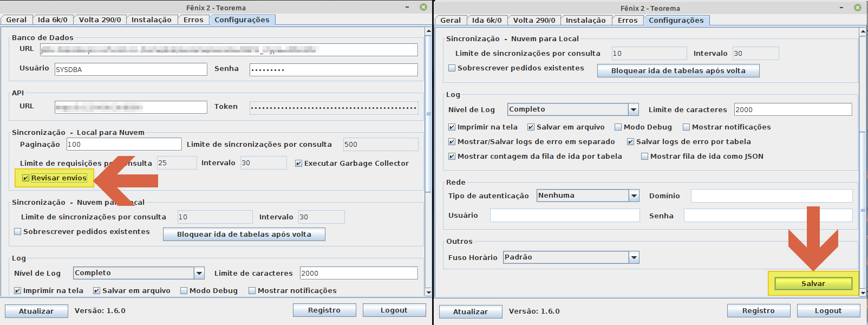The height and width of the screenshot is (325, 868).
Task: Close the right Fênix 2 window
Action: click(x=858, y=8)
